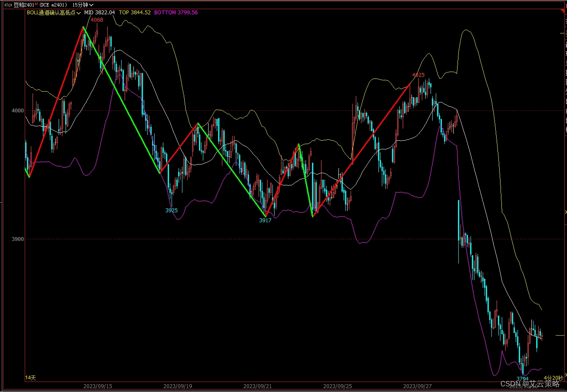Screen dimensions: 567x392
Task: Click the 4分20秒 countdown timer
Action: 553,378
